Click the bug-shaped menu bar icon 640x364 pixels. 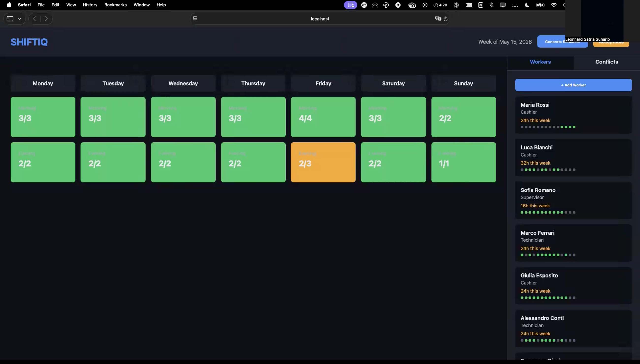(456, 5)
